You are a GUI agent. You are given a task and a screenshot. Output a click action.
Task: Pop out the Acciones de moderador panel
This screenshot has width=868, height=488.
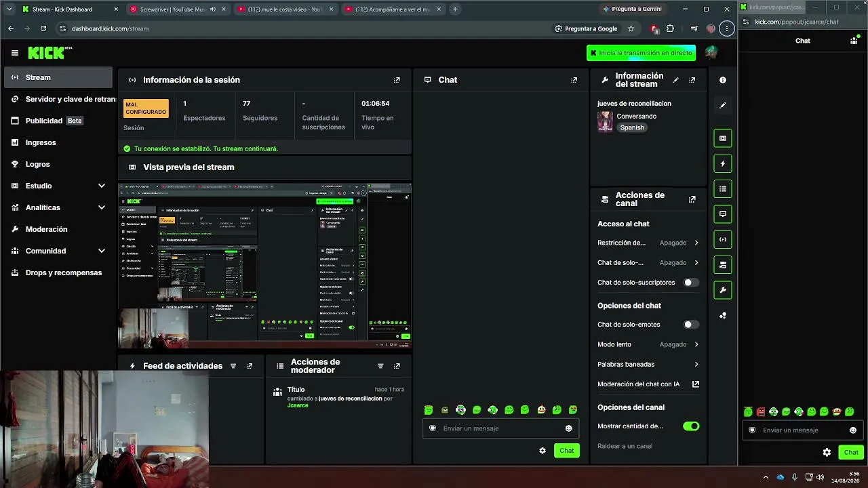coord(397,366)
